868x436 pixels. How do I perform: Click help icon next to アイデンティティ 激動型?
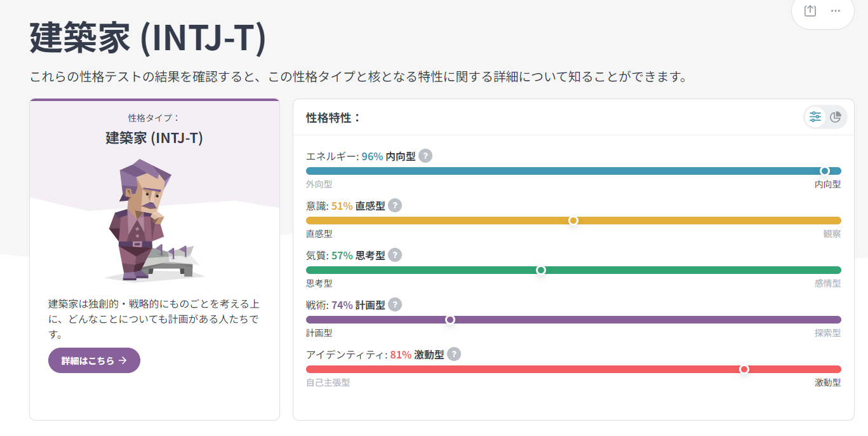pos(453,354)
